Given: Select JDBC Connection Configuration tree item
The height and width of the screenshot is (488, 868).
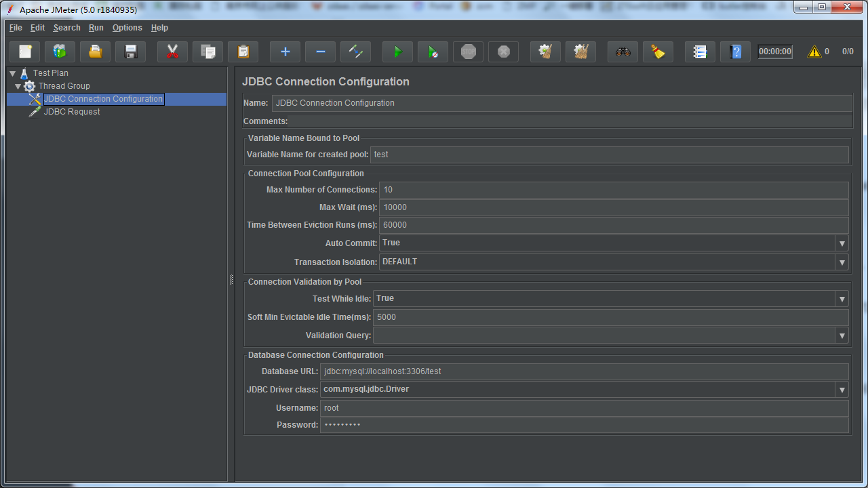Looking at the screenshot, I should click(x=103, y=99).
